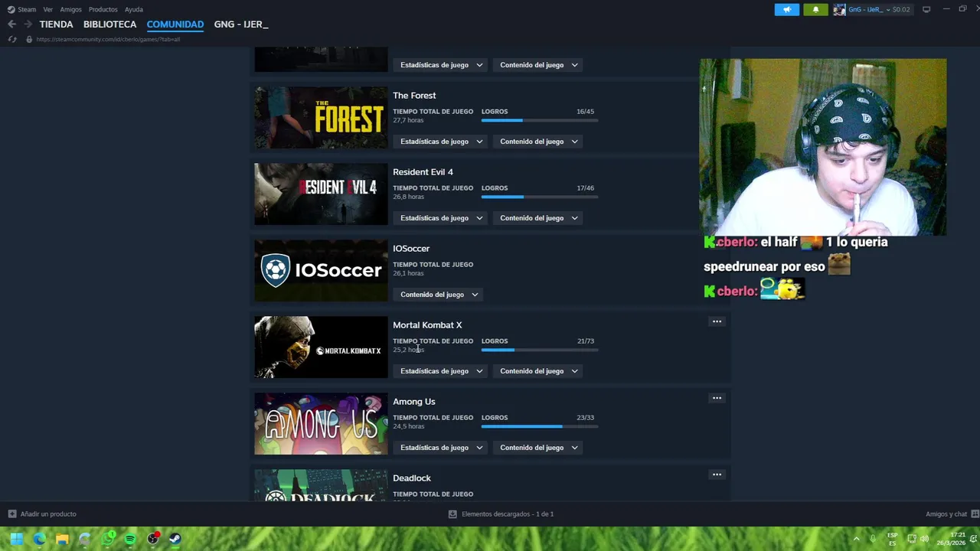Screen dimensions: 980x551
Task: Click The Forest game thumbnail
Action: 321,118
